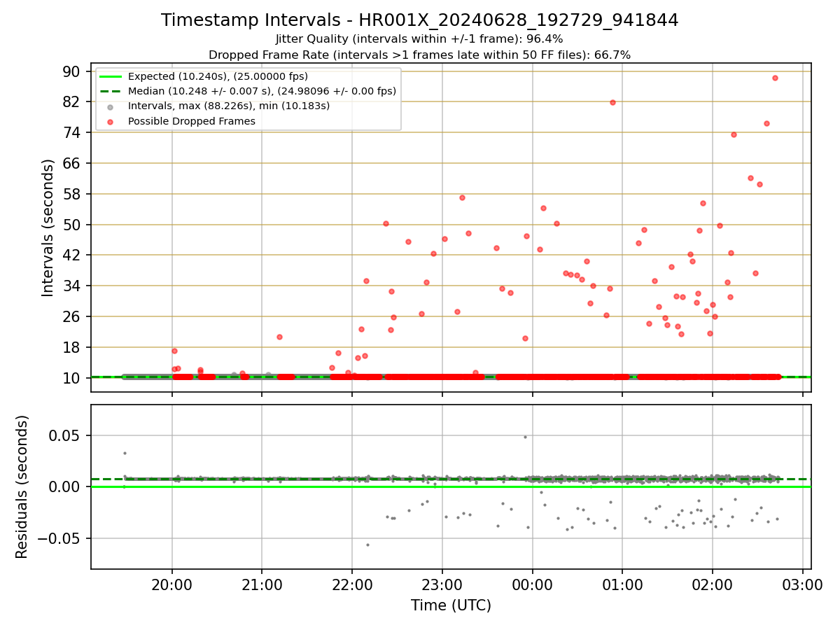Click the 18 tick on intervals axis
Screen dimensions: 840x630
pos(72,347)
